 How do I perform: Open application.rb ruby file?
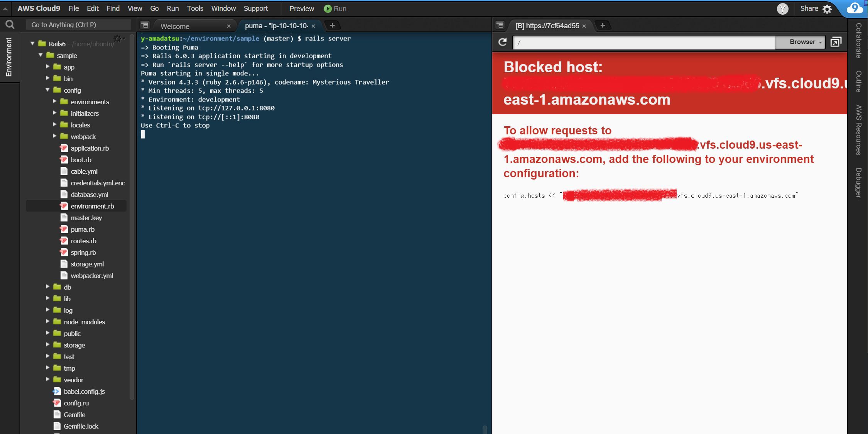pyautogui.click(x=90, y=148)
